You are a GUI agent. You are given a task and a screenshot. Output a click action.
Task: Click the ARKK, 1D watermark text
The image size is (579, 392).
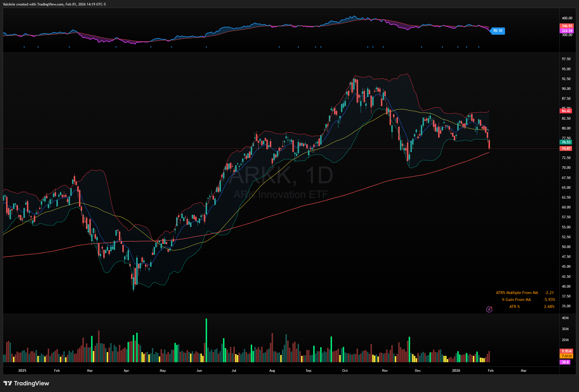coord(281,175)
